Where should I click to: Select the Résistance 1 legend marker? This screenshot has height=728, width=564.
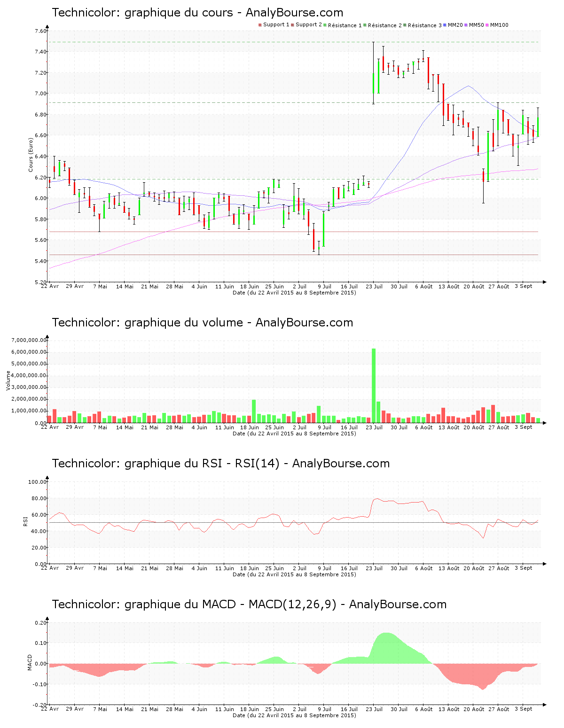[x=325, y=25]
